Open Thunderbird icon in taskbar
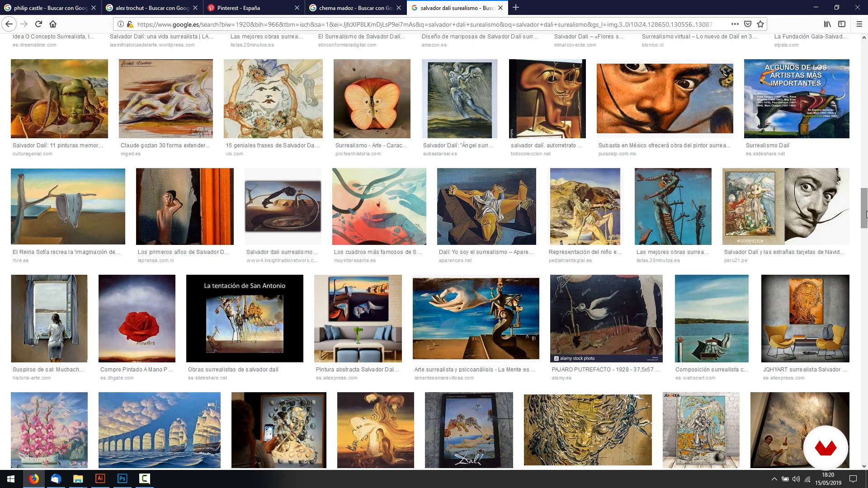 56,479
